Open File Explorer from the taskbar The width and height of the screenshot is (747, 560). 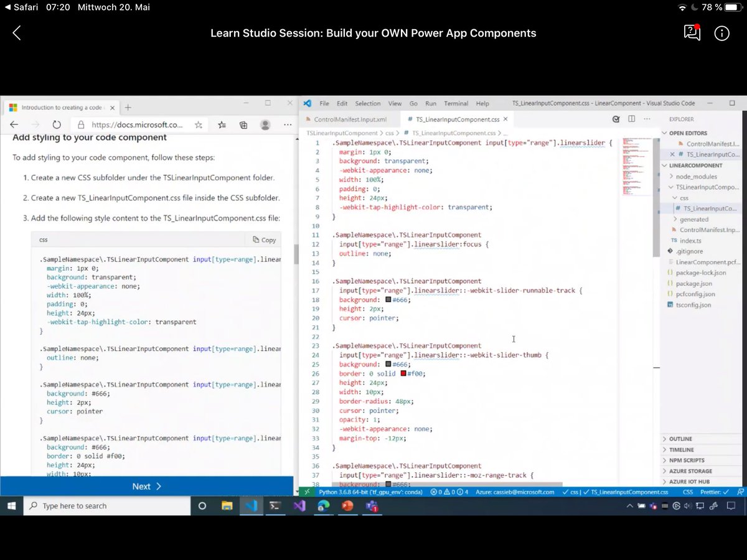pyautogui.click(x=227, y=506)
